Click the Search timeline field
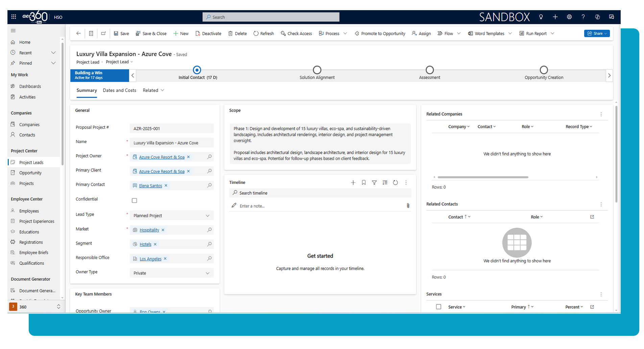Image resolution: width=644 pixels, height=349 pixels. 320,193
